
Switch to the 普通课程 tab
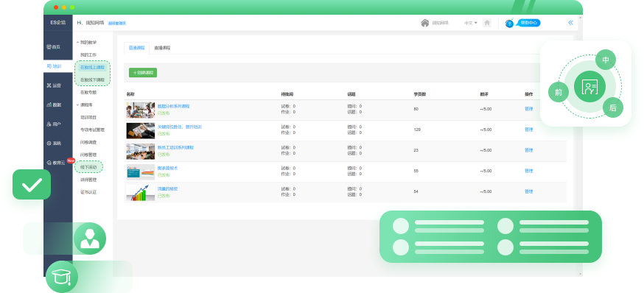point(137,48)
